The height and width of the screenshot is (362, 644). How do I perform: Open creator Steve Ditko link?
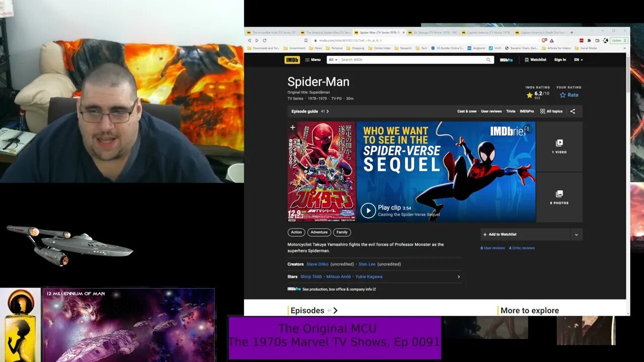coord(318,264)
